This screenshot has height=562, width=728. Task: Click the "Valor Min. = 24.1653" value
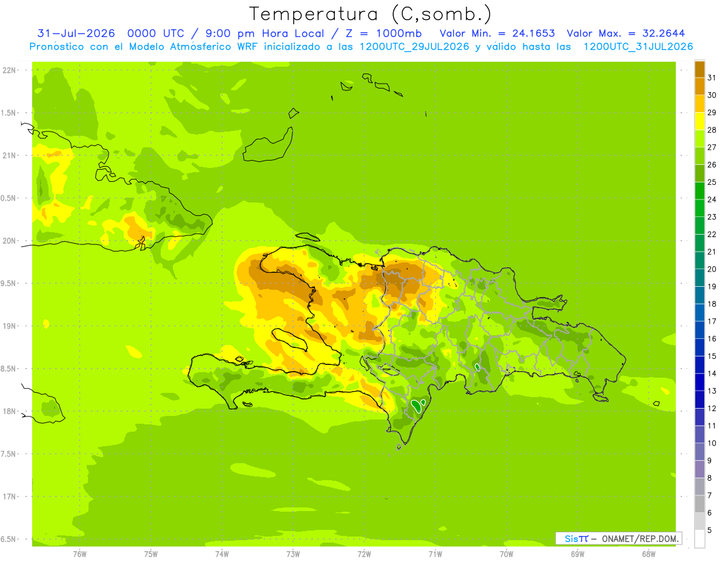[x=497, y=33]
